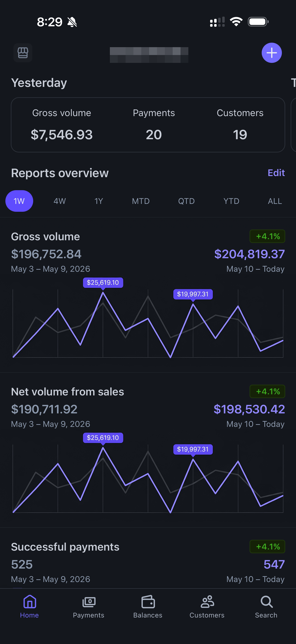Tap the $19,997.31 marker on Gross volume chart
This screenshot has width=296, height=644.
point(193,294)
